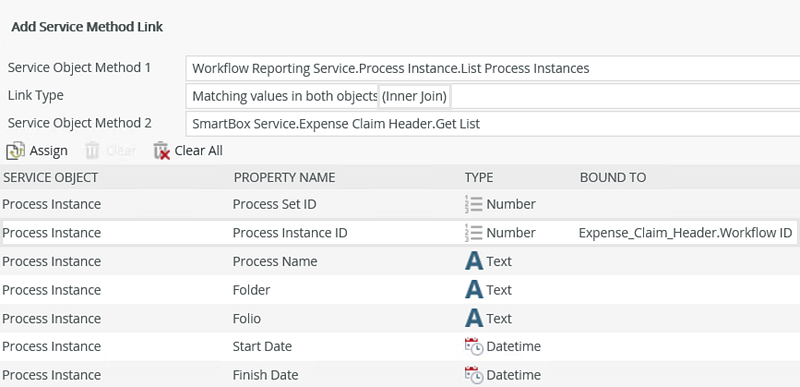Click the BOUND TO column header
The image size is (800, 387).
[x=613, y=177]
